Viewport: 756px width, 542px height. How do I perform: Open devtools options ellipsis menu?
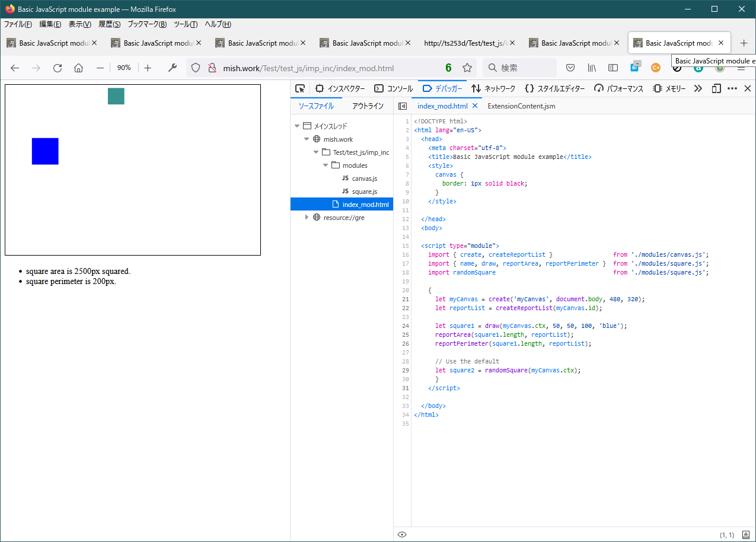732,88
